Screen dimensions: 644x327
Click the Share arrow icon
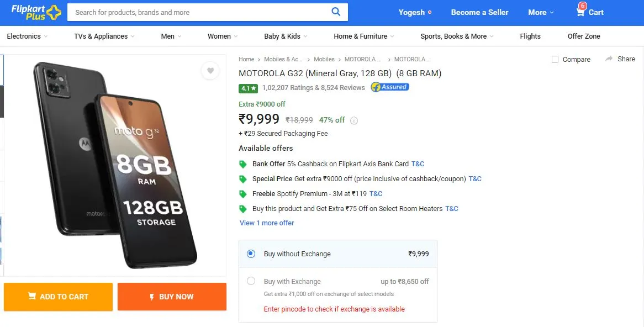pyautogui.click(x=609, y=59)
